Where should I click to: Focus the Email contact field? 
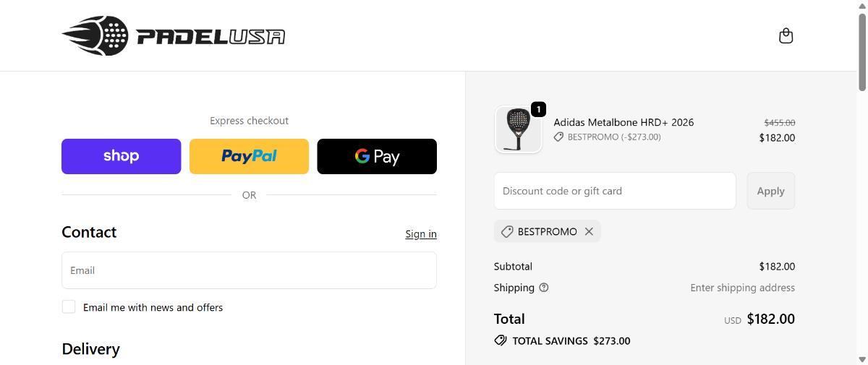click(x=249, y=270)
